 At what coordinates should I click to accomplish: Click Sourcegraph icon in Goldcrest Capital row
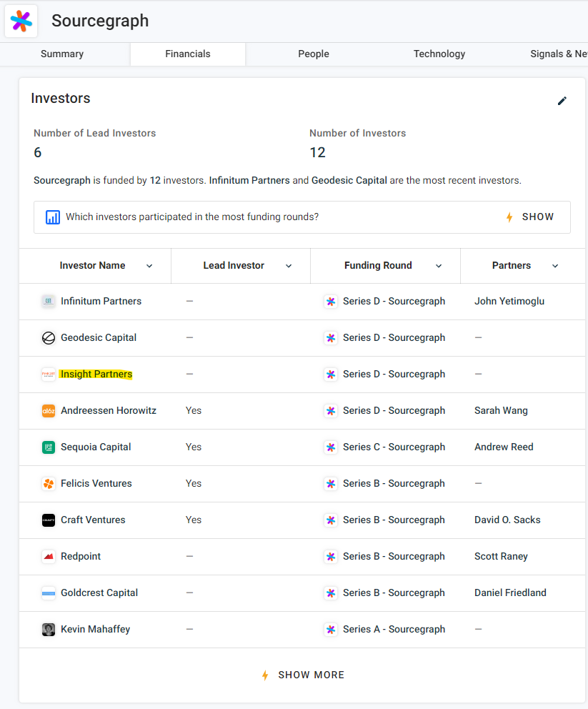[331, 593]
